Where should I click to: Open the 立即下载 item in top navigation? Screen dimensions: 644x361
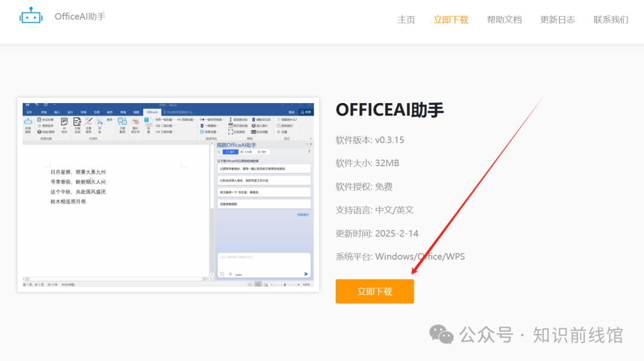tap(451, 20)
